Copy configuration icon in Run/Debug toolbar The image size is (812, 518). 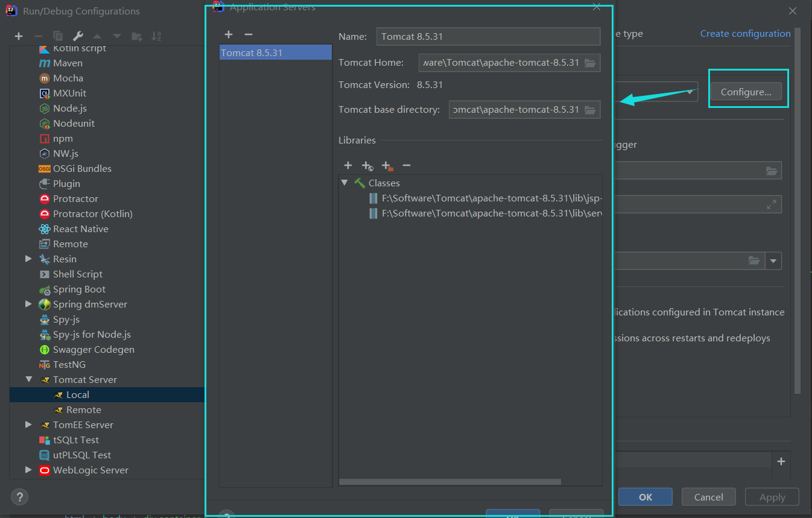[x=58, y=36]
